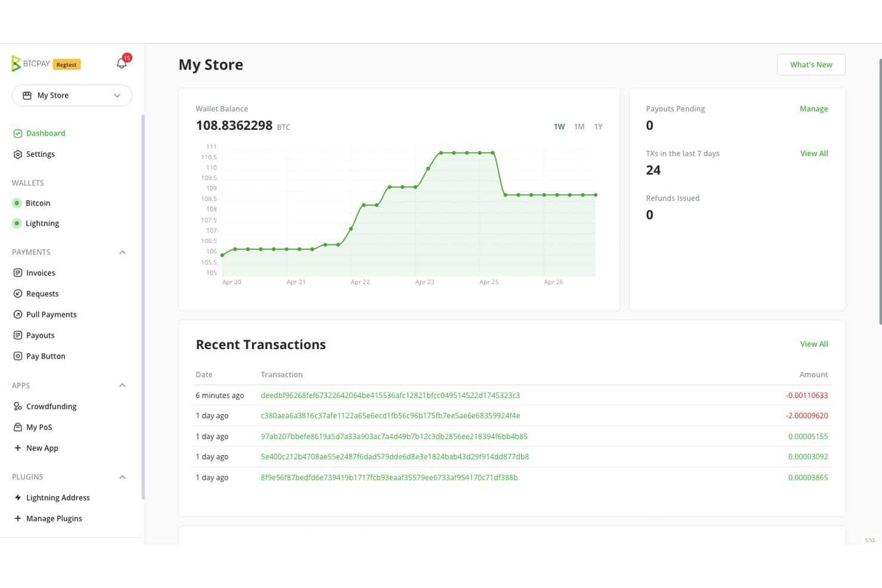The image size is (882, 588).
Task: Click the -2.00009620 amount cell
Action: click(x=807, y=416)
